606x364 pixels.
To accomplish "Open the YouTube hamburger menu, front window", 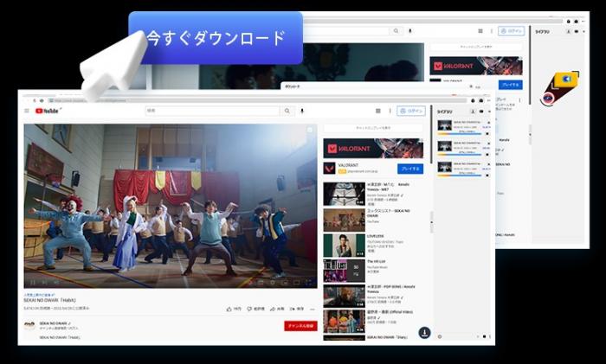I will tap(27, 111).
